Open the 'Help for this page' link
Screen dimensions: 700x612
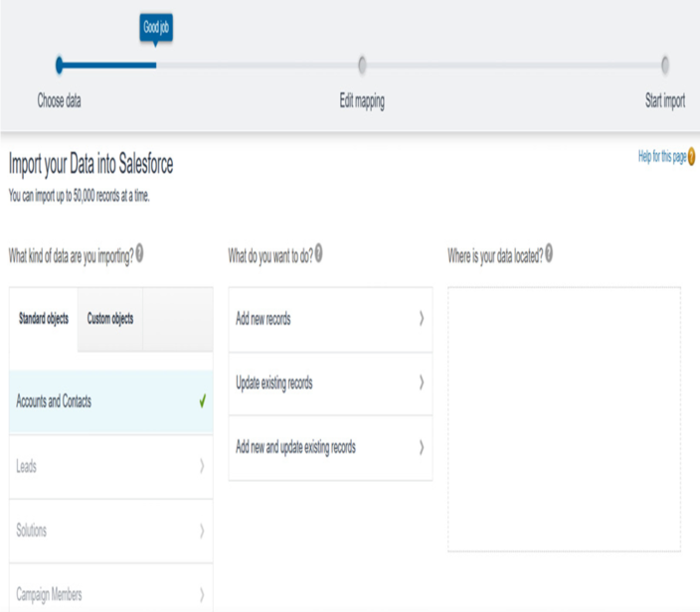coord(662,157)
